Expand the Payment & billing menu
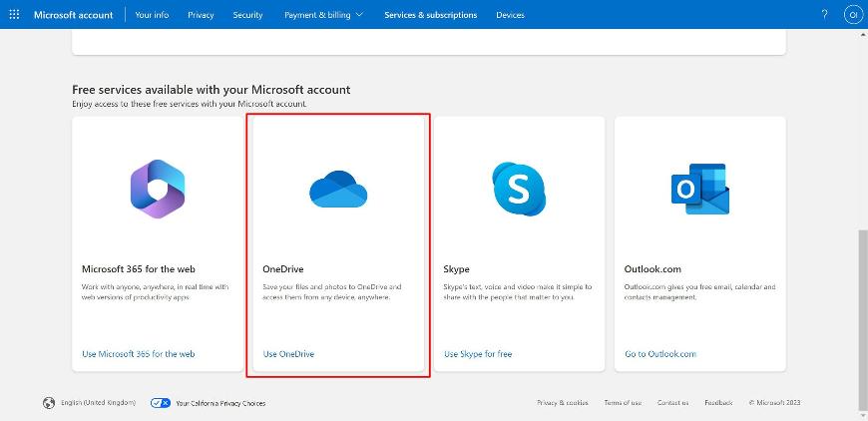This screenshot has height=421, width=868. [x=323, y=15]
